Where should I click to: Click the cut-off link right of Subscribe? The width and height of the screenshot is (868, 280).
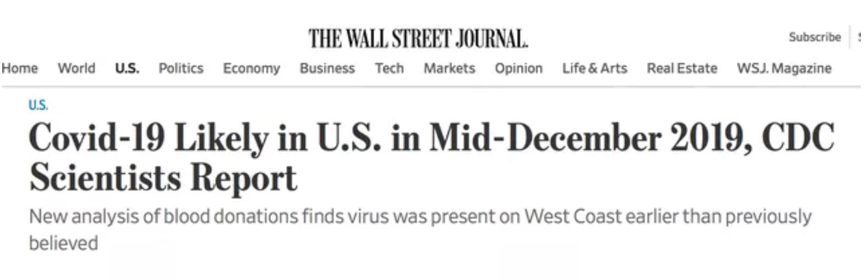(x=860, y=37)
